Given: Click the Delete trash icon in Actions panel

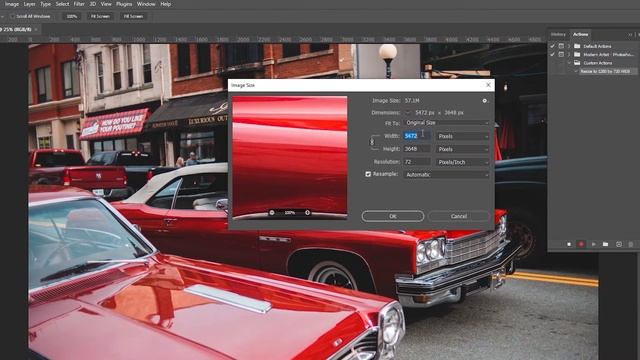Looking at the screenshot, I should point(631,244).
